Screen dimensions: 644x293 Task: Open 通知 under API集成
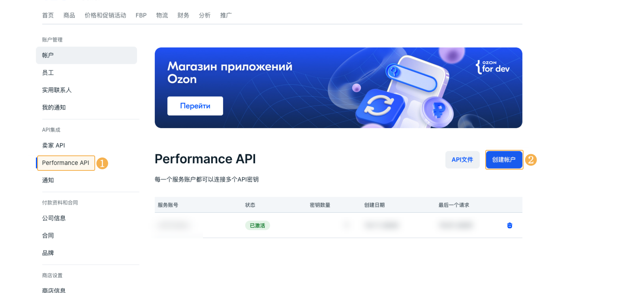pos(48,180)
